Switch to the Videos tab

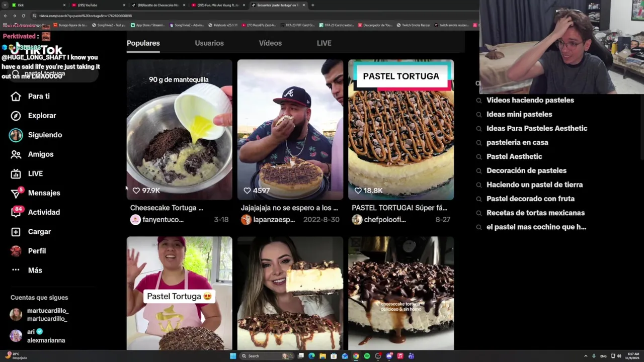coord(270,43)
